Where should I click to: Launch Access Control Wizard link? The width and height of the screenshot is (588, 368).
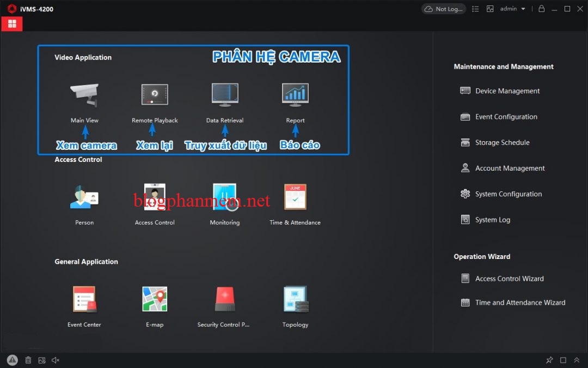pyautogui.click(x=509, y=279)
